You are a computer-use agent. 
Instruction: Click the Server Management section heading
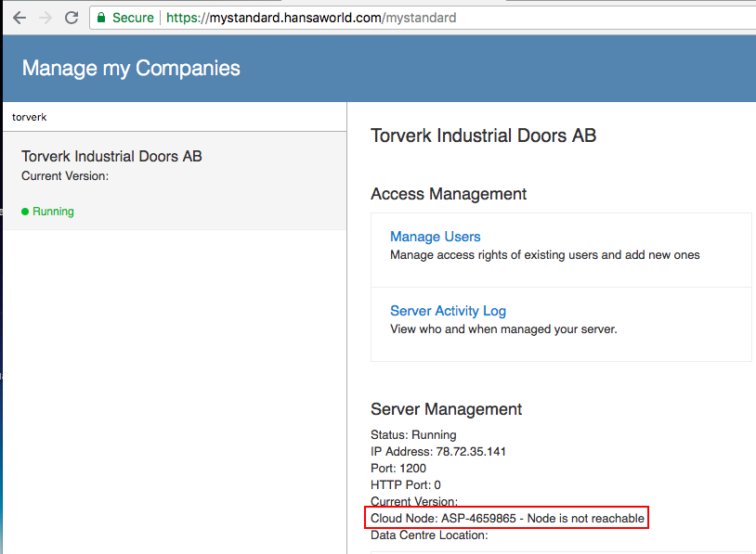(446, 409)
